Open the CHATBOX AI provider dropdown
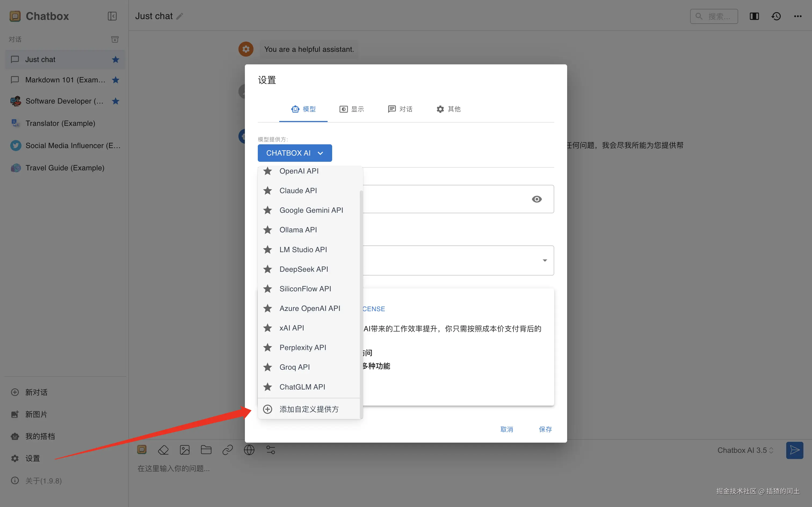Image resolution: width=812 pixels, height=507 pixels. [295, 153]
